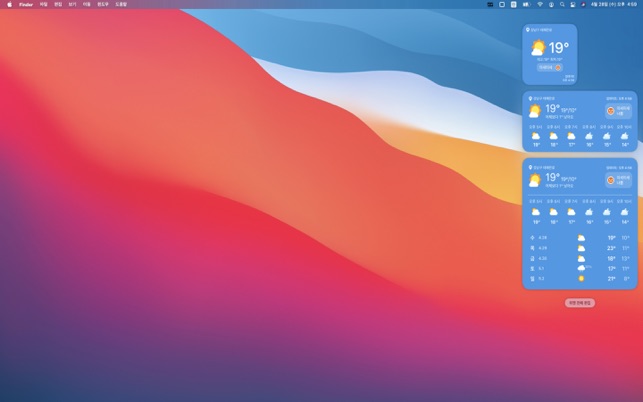Launch Siri from the menu bar
Image resolution: width=643 pixels, height=402 pixels.
pos(583,5)
